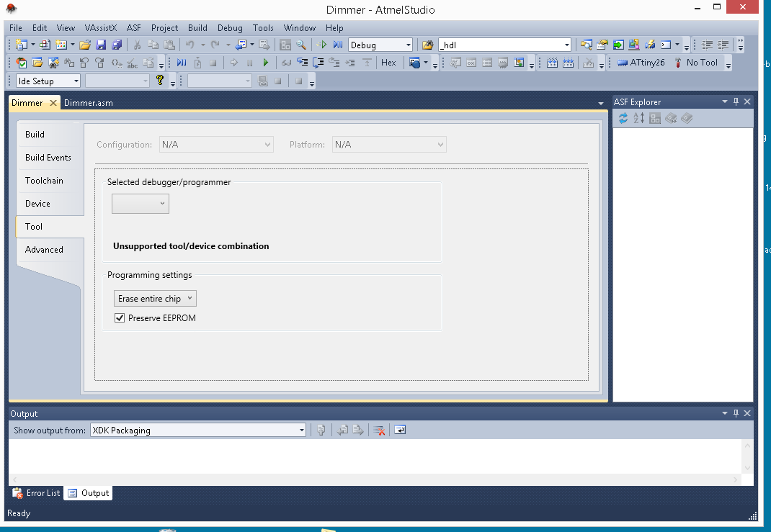This screenshot has width=771, height=532.
Task: Open the Platform N/A dropdown
Action: tap(389, 145)
